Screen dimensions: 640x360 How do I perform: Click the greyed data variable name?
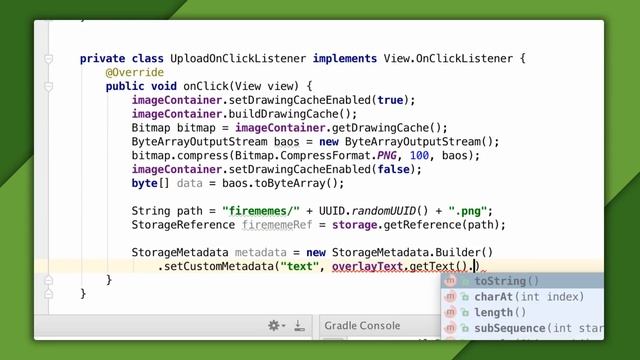click(189, 184)
